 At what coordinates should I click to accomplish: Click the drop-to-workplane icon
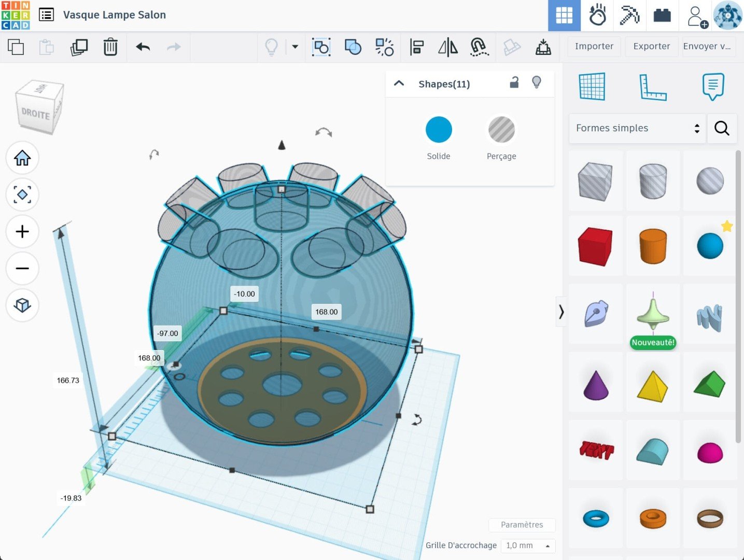(x=543, y=47)
